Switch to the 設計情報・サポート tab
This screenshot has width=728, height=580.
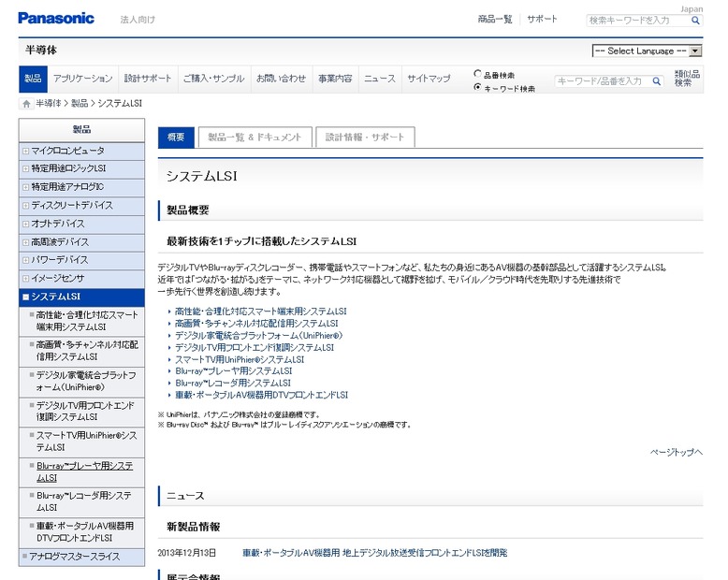(365, 138)
